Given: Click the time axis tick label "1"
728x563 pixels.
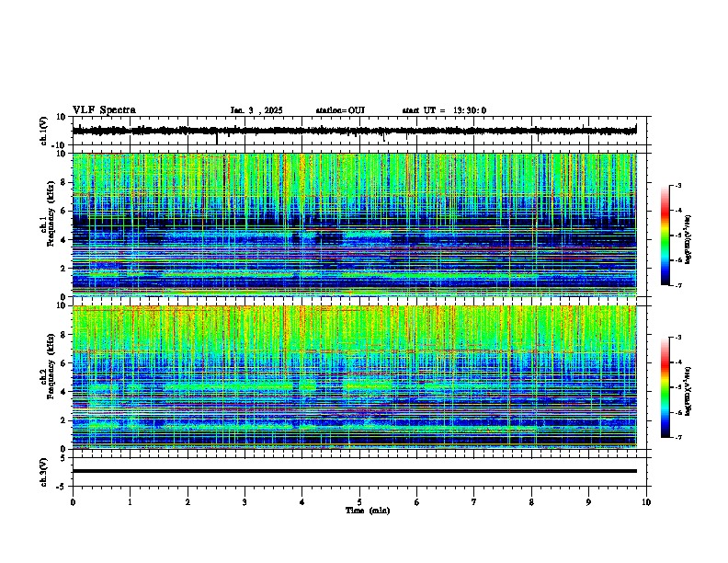Looking at the screenshot, I should [130, 502].
